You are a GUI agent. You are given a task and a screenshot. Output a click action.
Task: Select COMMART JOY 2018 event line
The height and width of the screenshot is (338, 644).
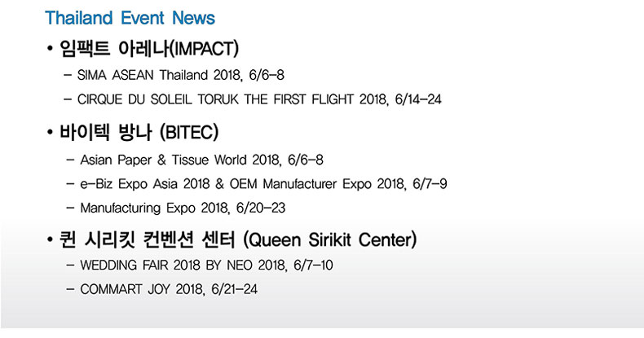click(x=169, y=289)
